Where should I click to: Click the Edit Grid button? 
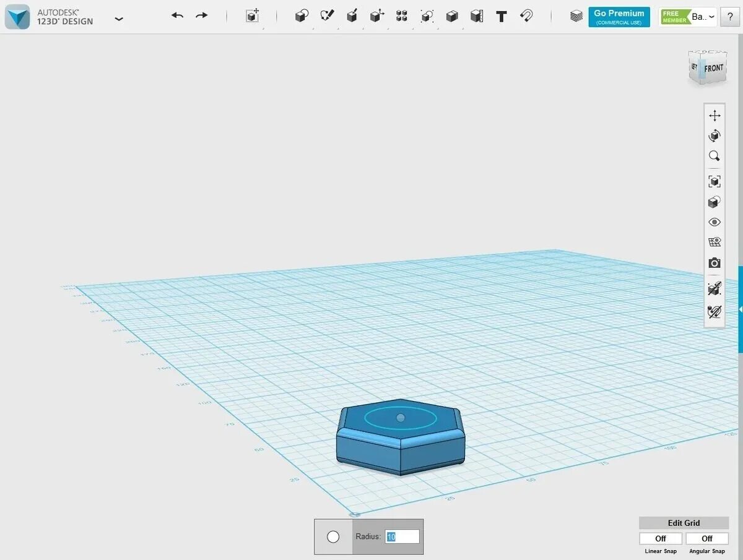coord(684,523)
